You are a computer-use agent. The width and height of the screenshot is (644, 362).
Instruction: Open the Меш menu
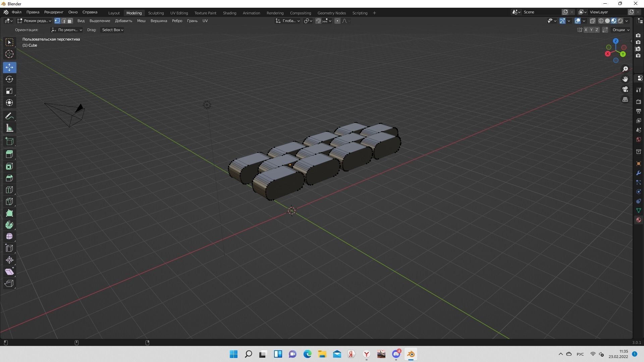tap(141, 20)
